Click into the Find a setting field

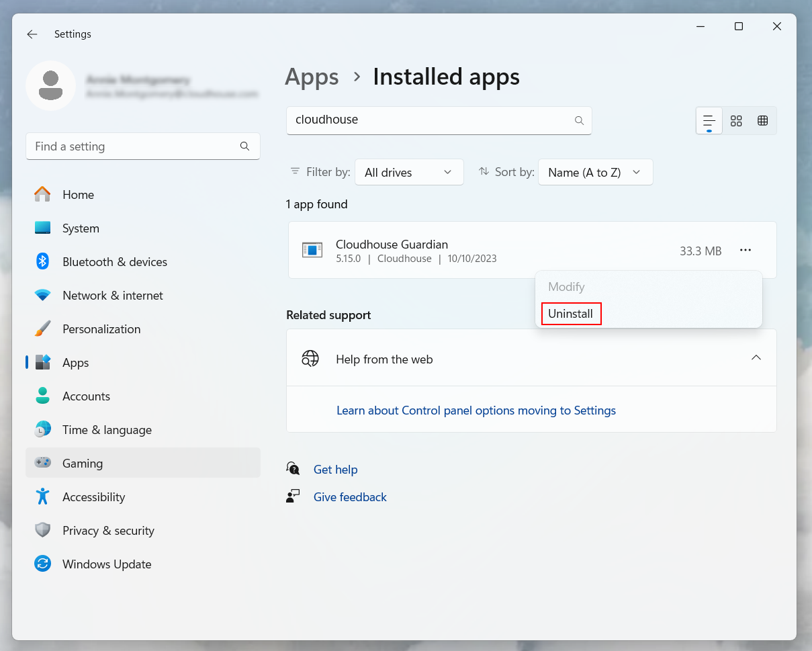click(x=143, y=146)
